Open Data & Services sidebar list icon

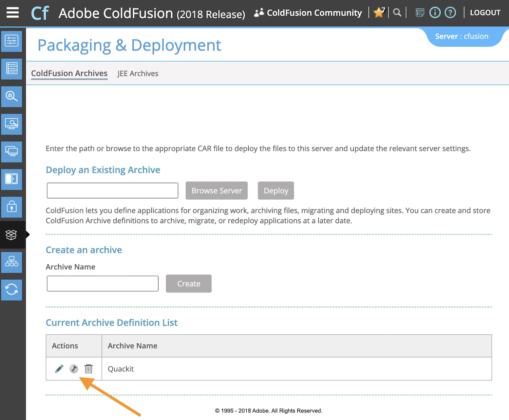(x=12, y=69)
